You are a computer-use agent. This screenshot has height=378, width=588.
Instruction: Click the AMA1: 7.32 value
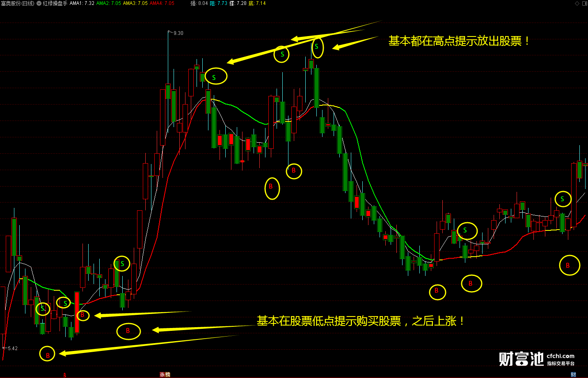[82, 3]
